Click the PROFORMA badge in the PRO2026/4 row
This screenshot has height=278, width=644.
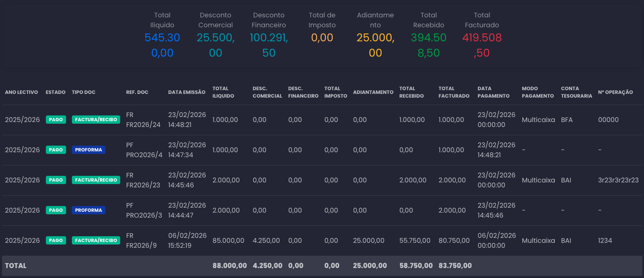click(x=88, y=150)
